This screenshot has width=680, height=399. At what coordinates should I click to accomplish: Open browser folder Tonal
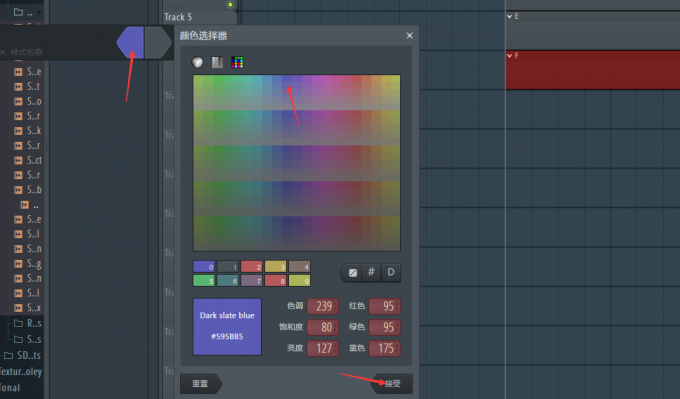pyautogui.click(x=10, y=388)
